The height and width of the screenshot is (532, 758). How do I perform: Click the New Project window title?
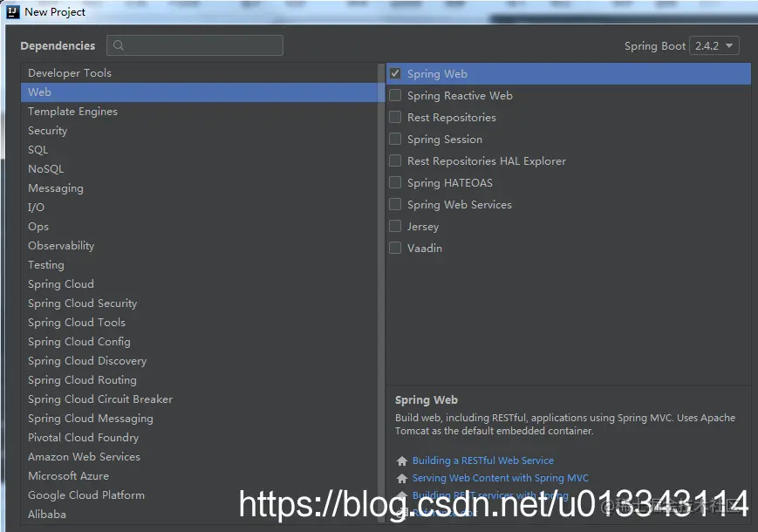pos(55,12)
